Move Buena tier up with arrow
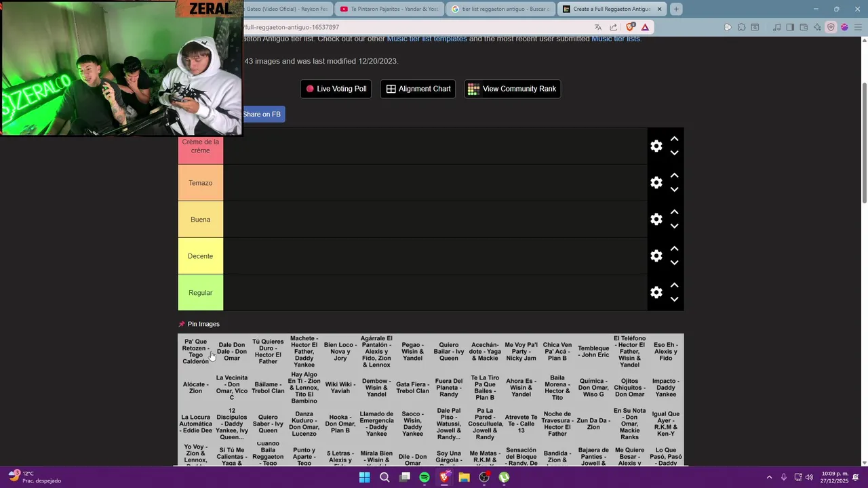 tap(674, 211)
